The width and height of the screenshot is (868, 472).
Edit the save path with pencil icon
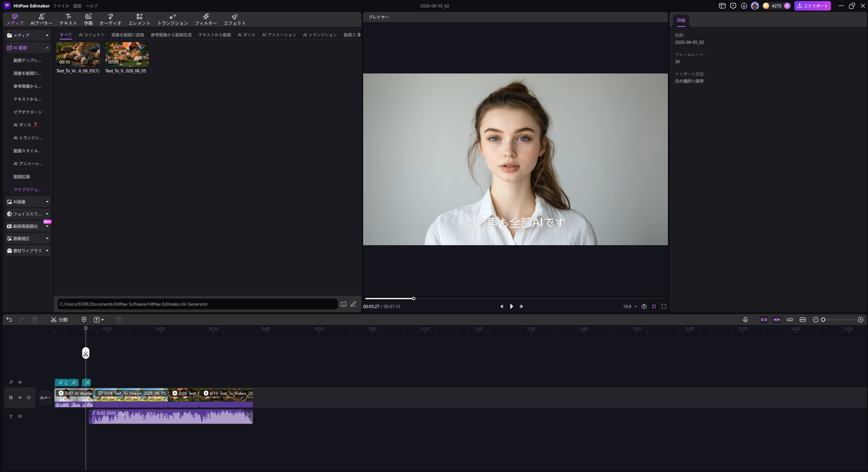tap(354, 304)
